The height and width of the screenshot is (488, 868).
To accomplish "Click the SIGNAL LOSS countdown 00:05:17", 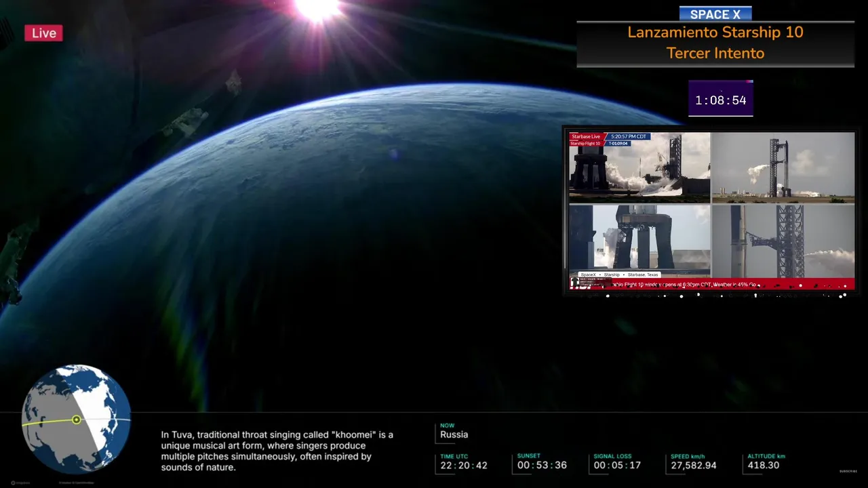I will pos(617,465).
